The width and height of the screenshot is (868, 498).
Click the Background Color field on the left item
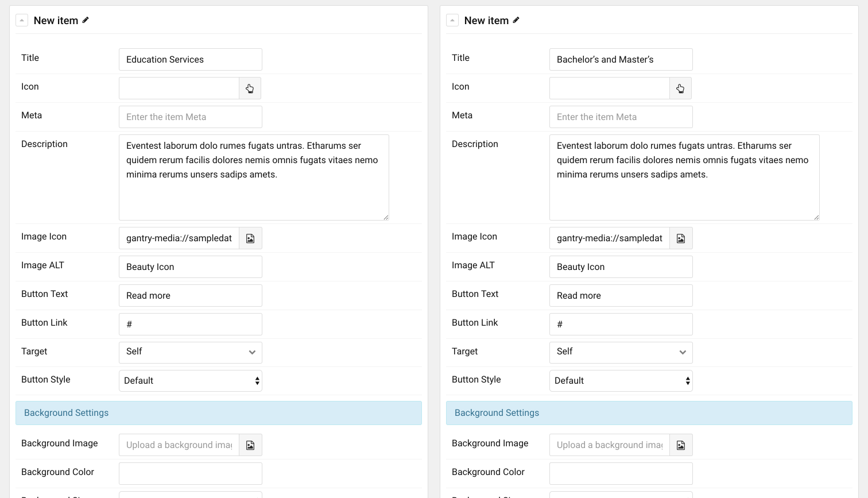click(x=190, y=473)
